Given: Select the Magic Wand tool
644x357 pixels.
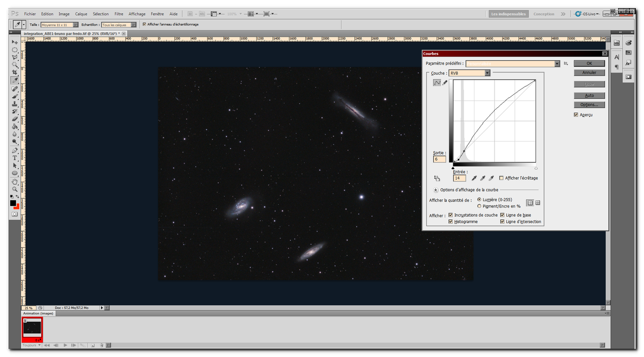Looking at the screenshot, I should 15,65.
